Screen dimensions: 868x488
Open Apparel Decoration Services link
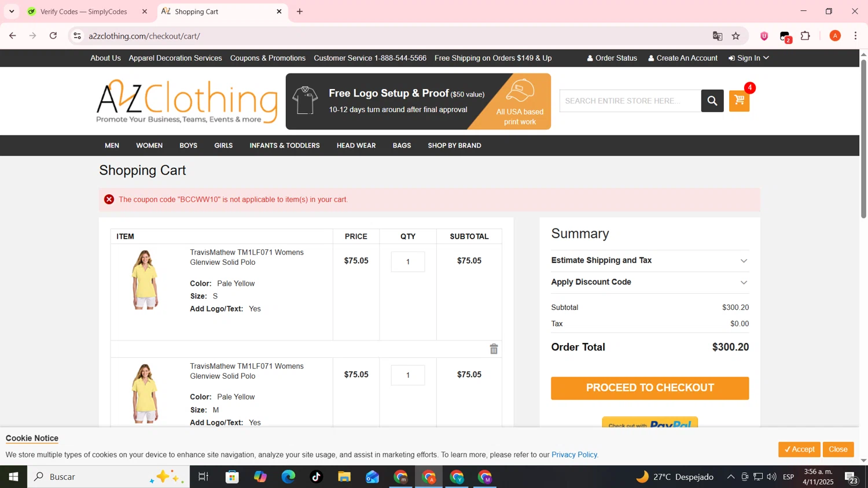click(x=175, y=58)
